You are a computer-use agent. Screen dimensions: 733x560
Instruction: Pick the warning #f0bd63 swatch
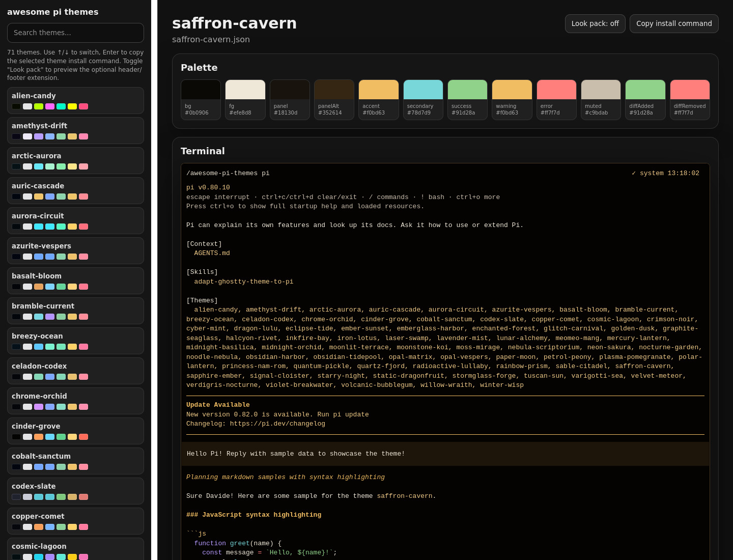(512, 100)
